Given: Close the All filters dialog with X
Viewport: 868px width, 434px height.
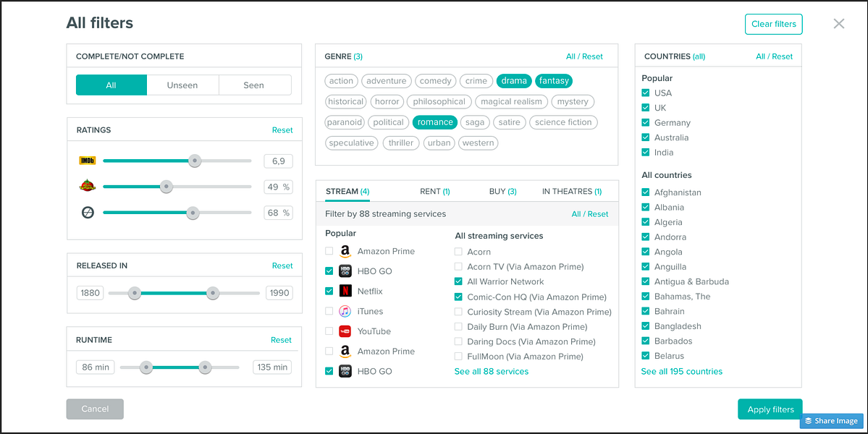Looking at the screenshot, I should click(839, 24).
